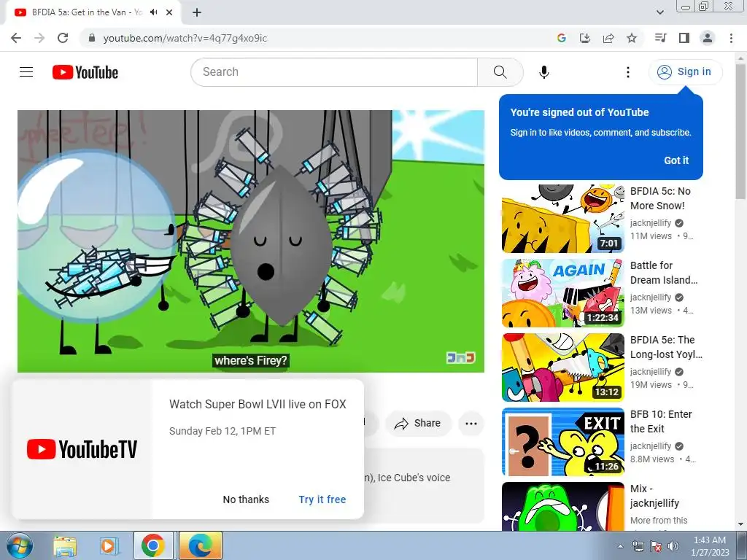Open the YouTube hamburger guide menu
Image resolution: width=747 pixels, height=560 pixels.
(26, 72)
